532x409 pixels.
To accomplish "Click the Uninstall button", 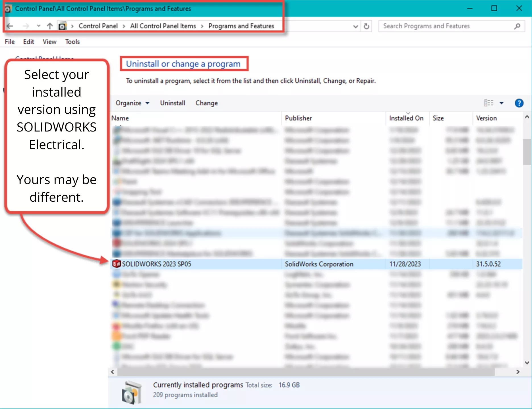I will tap(173, 103).
